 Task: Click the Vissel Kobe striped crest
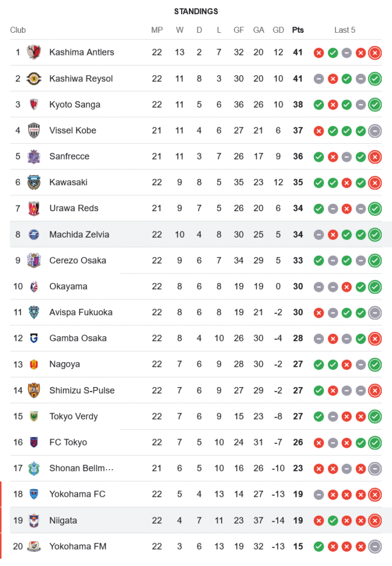tap(34, 130)
